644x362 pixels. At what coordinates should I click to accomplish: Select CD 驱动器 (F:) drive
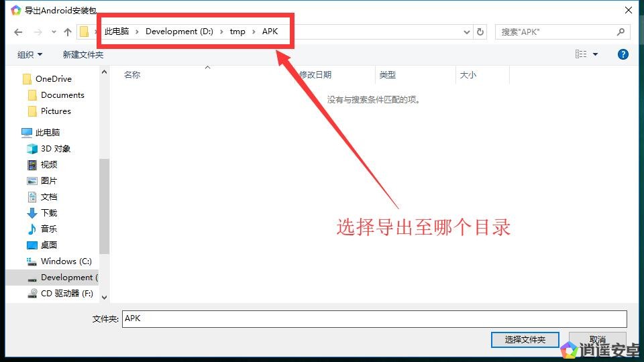[x=66, y=294]
